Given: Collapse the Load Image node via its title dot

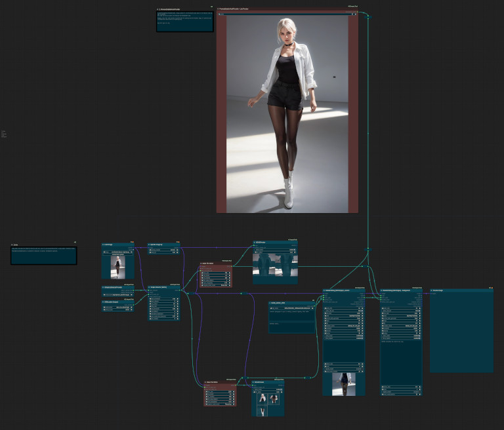Looking at the screenshot, I should [x=103, y=244].
